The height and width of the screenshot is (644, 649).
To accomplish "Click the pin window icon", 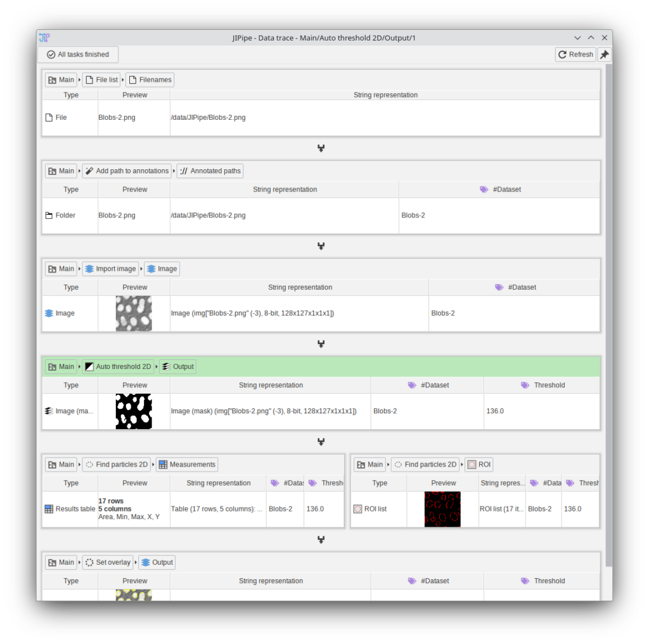I will [604, 55].
